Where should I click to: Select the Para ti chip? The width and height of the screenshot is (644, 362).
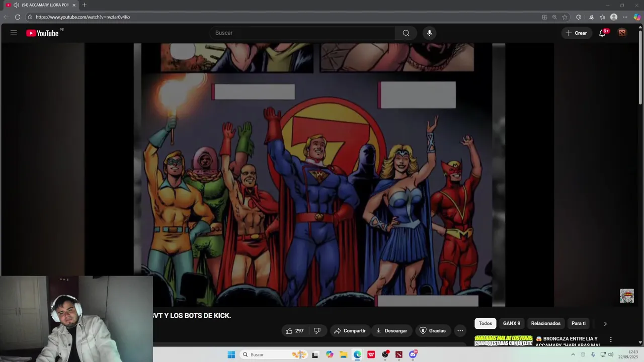coord(579,323)
